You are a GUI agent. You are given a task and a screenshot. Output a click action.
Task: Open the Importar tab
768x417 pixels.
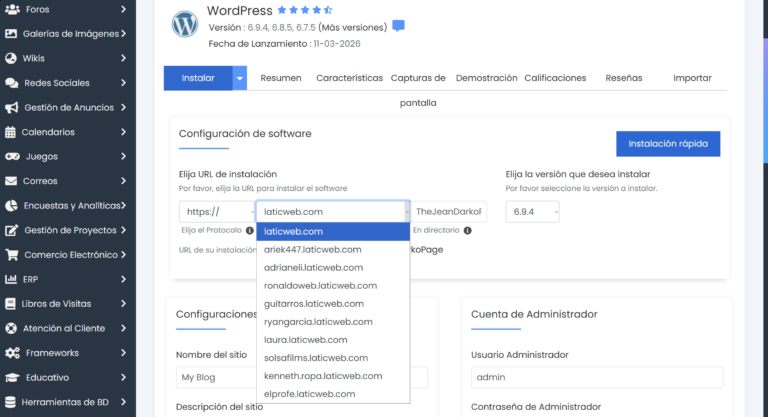pos(692,78)
